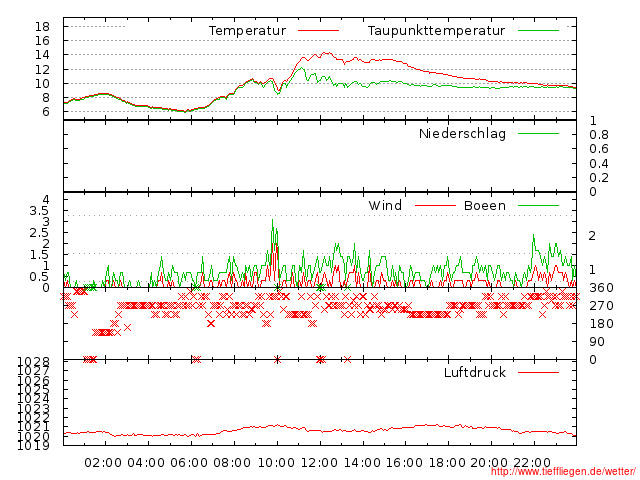Click the 8 temperature axis value
This screenshot has height=480, width=640.
point(46,98)
